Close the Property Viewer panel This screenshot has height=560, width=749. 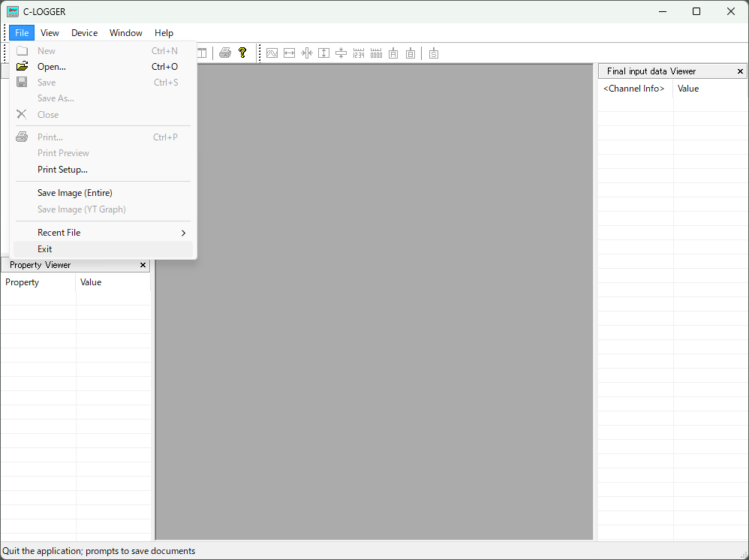tap(143, 265)
